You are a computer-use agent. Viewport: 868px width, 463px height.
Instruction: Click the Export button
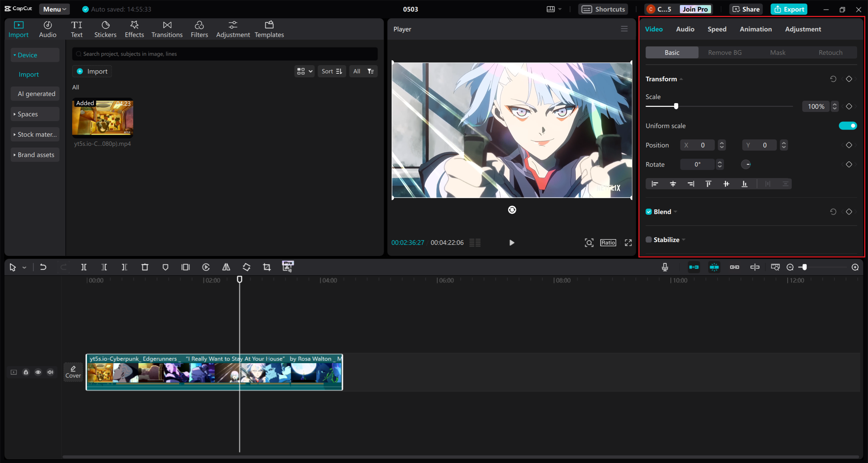[789, 9]
